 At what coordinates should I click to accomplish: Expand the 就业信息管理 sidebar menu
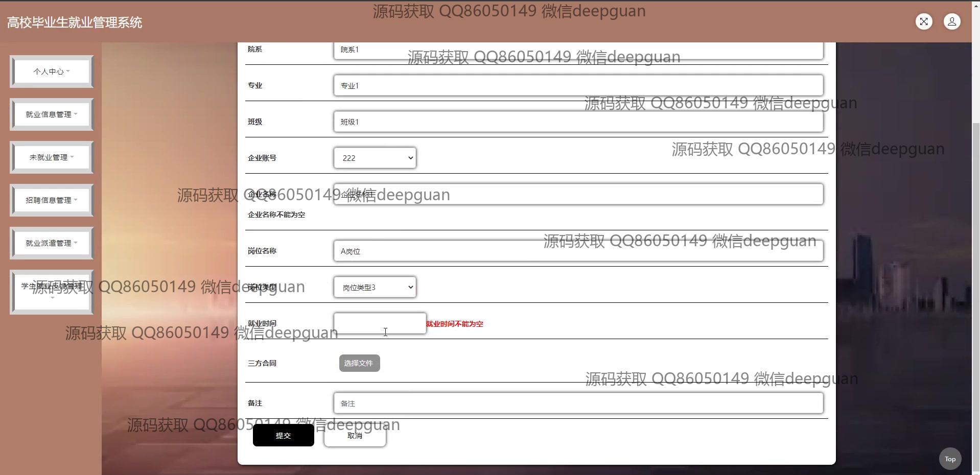coord(52,114)
